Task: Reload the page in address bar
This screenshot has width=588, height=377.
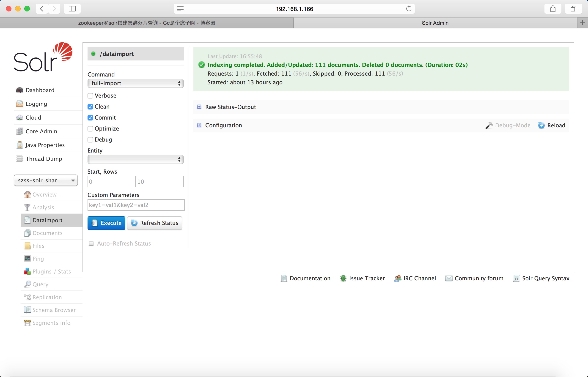Action: [x=409, y=8]
